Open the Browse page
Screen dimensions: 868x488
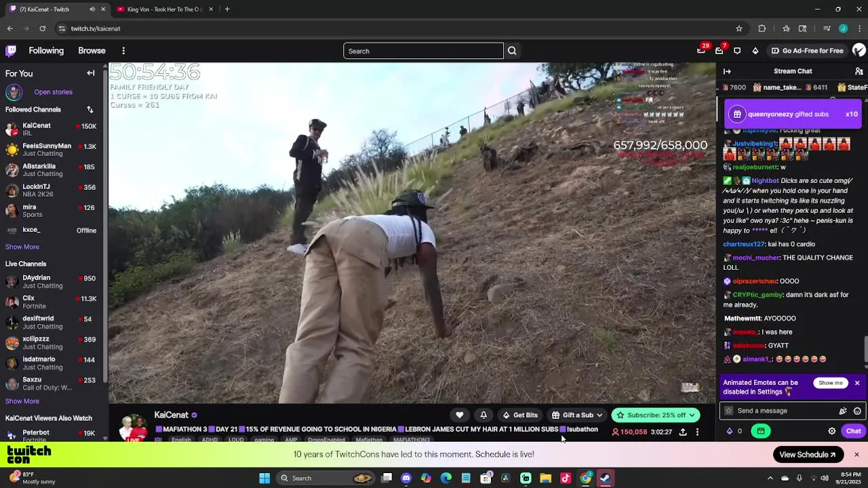[x=92, y=51]
